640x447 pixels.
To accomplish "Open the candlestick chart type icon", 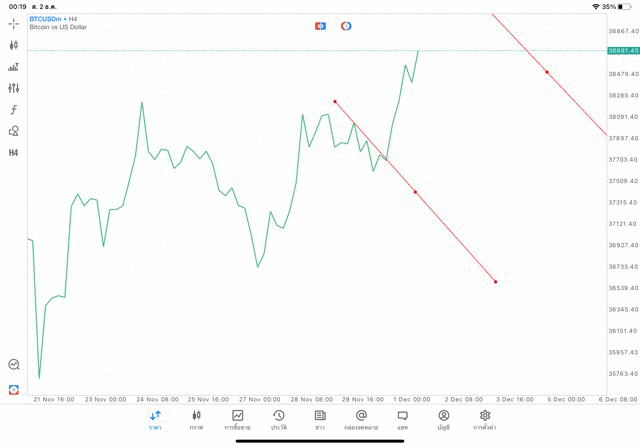I will tap(14, 45).
